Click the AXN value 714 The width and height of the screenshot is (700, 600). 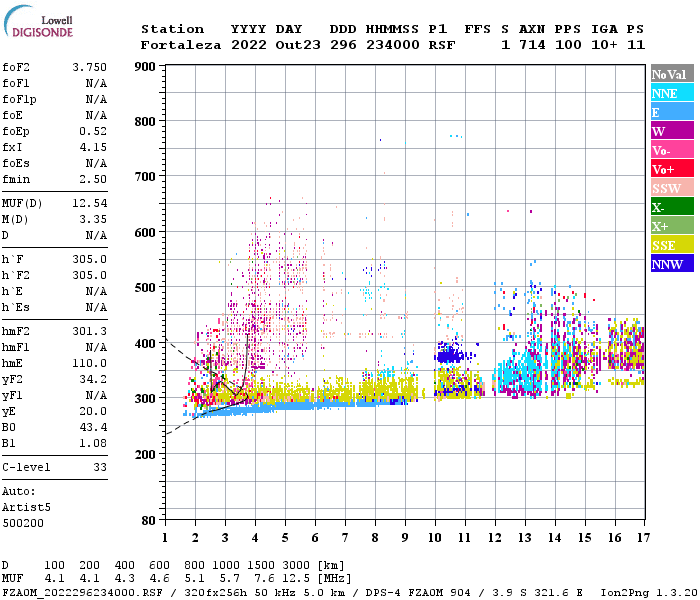click(532, 45)
